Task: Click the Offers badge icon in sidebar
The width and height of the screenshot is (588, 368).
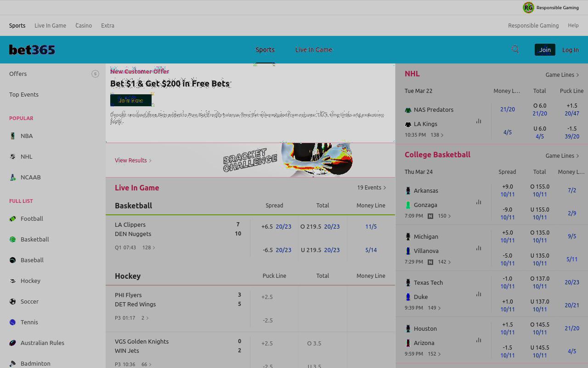Action: [95, 74]
